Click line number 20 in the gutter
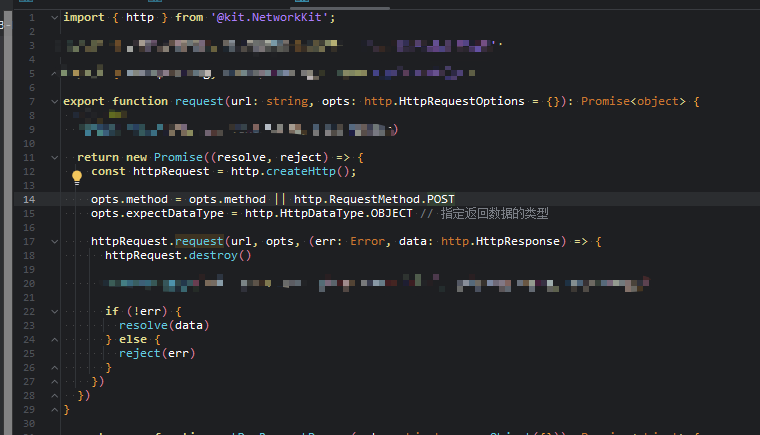Viewport: 760px width, 435px height. tap(29, 284)
